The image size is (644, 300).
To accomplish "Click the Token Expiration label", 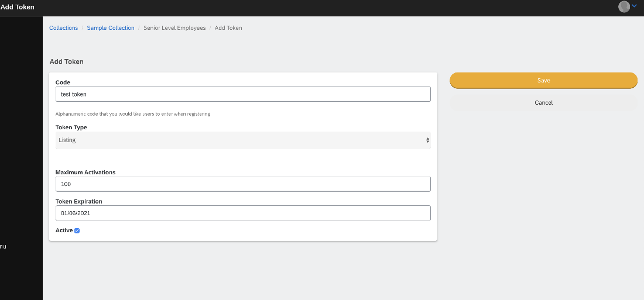I will pos(79,201).
